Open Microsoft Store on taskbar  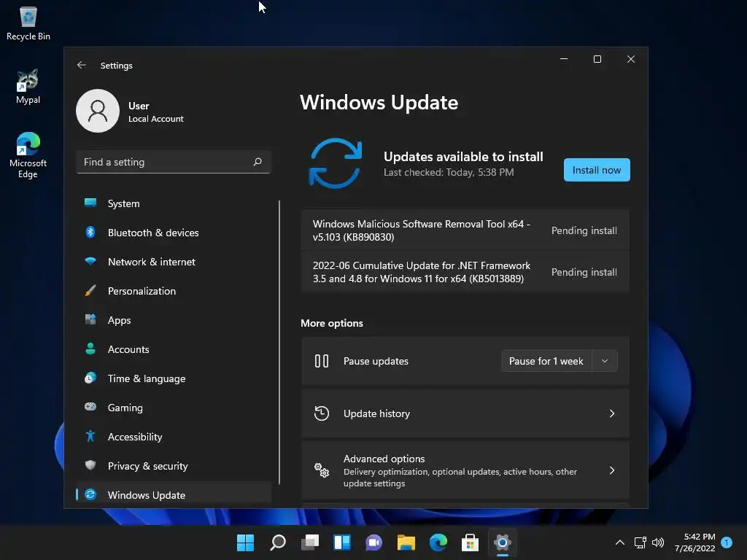pyautogui.click(x=471, y=542)
